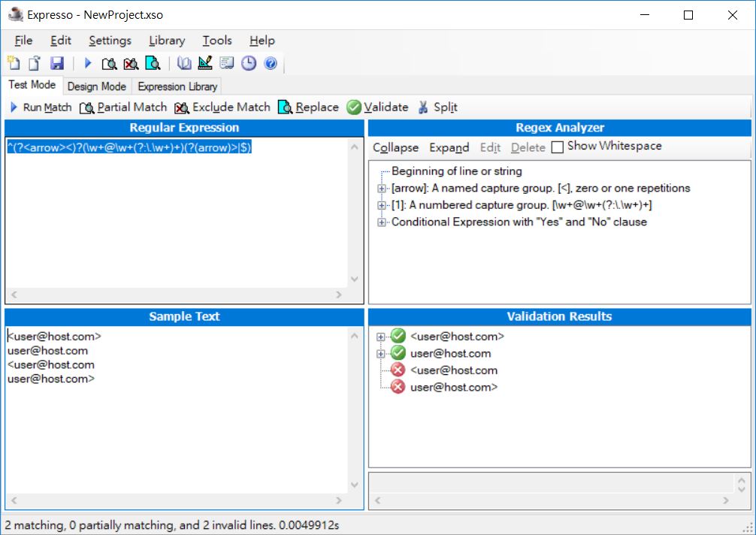The height and width of the screenshot is (535, 756).
Task: Expand the [1] numbered capture group node
Action: [381, 205]
